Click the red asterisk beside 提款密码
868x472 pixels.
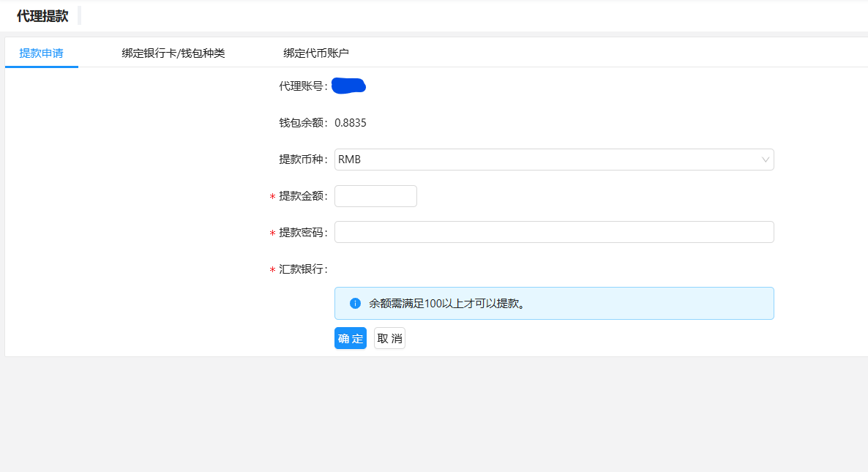click(273, 232)
